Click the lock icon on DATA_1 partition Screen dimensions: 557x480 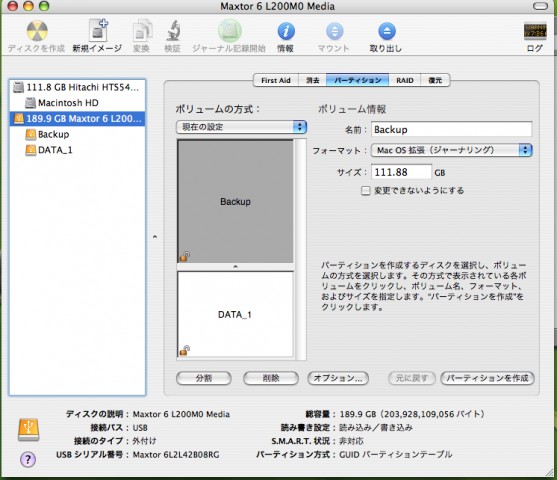(x=184, y=350)
